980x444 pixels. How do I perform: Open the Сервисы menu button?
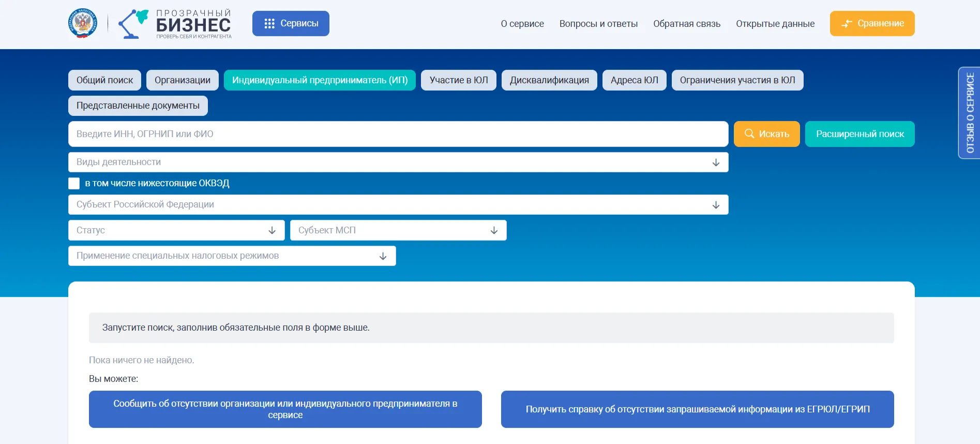[291, 23]
